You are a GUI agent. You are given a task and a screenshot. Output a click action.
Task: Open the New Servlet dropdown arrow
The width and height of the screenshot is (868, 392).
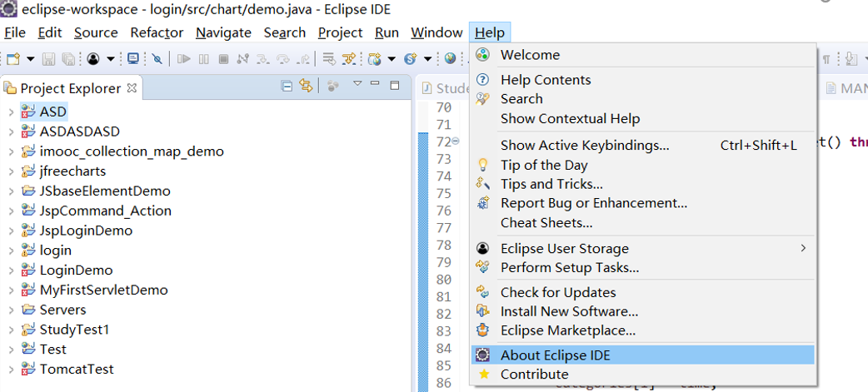pyautogui.click(x=427, y=58)
